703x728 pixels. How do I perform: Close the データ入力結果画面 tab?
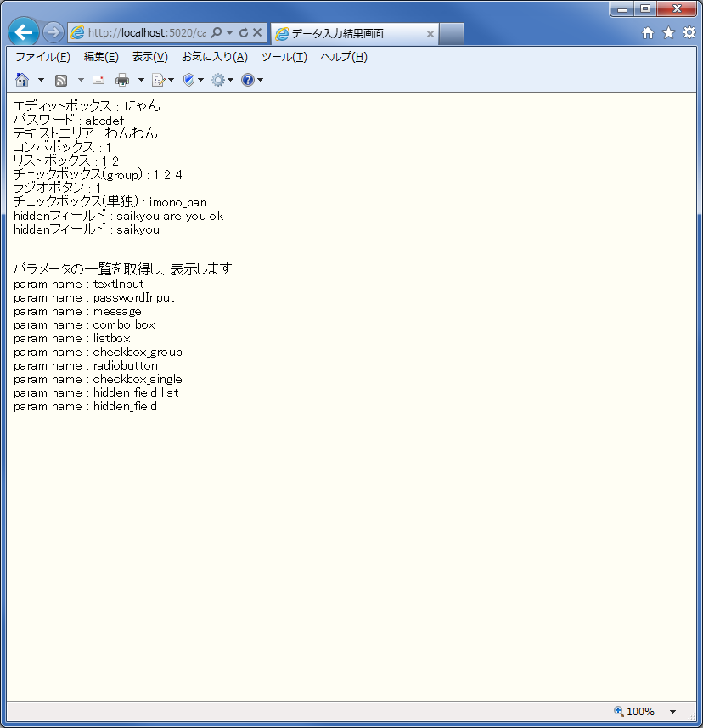coord(430,34)
